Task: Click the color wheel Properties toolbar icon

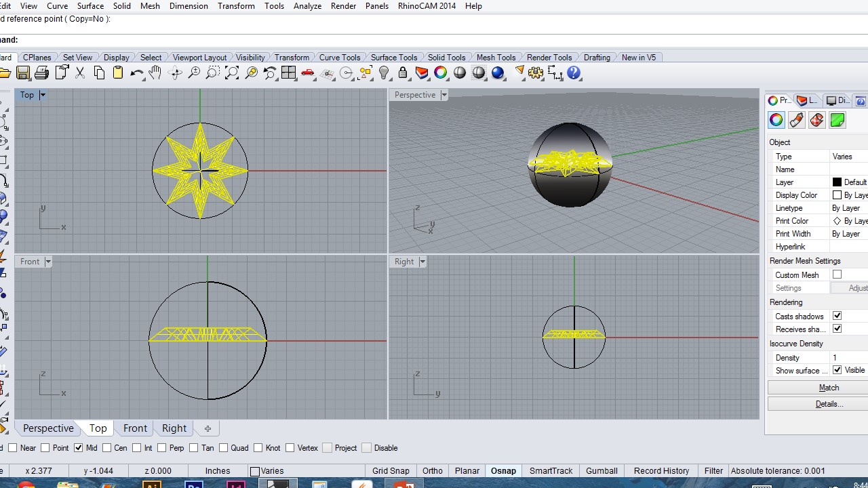Action: click(441, 73)
